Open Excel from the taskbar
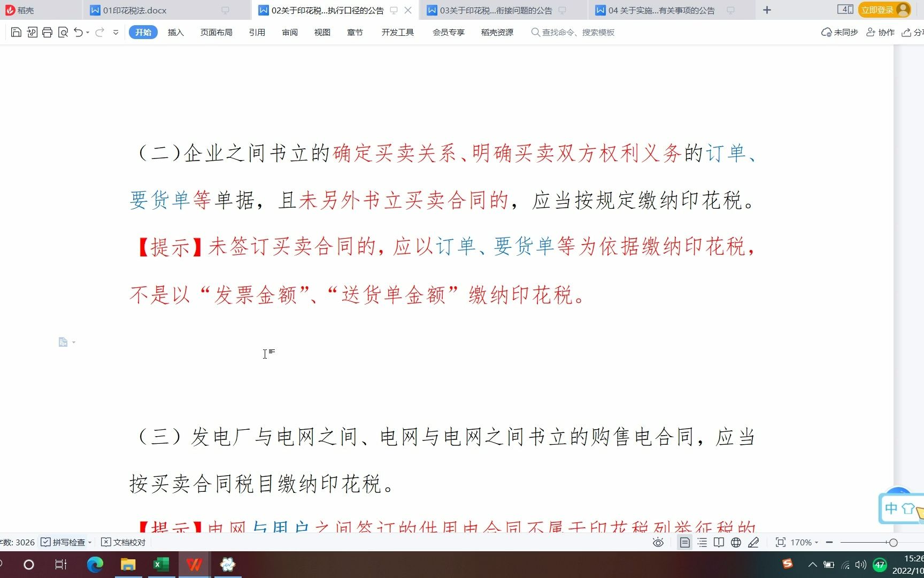The width and height of the screenshot is (924, 578). 161,565
